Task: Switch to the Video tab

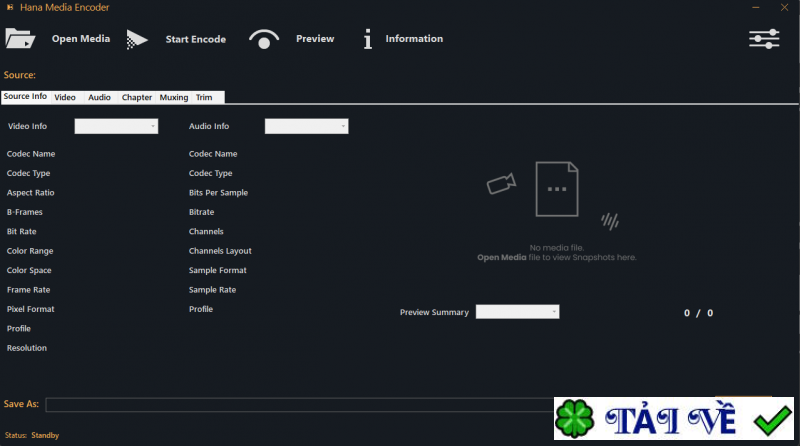Action: 65,97
